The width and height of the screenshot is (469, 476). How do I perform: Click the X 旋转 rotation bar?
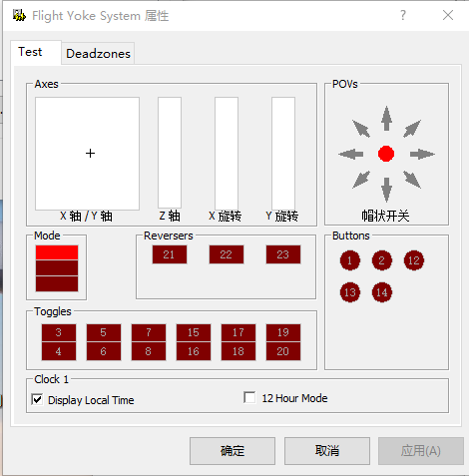(227, 154)
